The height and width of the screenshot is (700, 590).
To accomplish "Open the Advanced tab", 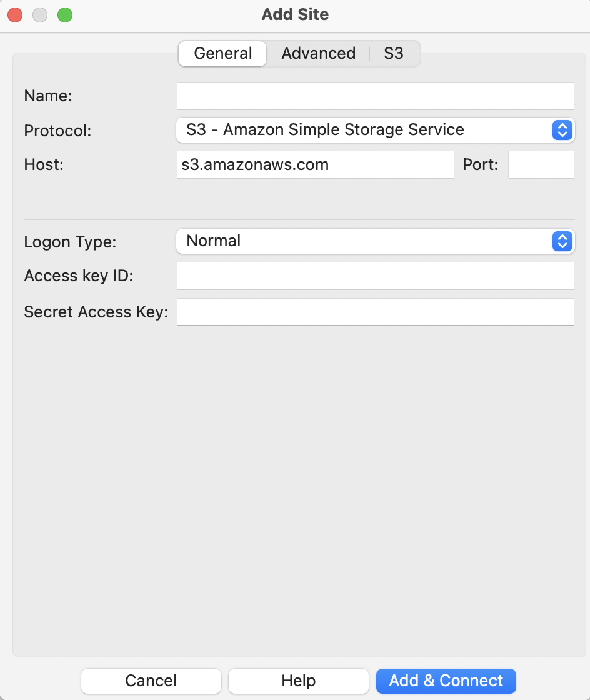I will pos(318,54).
